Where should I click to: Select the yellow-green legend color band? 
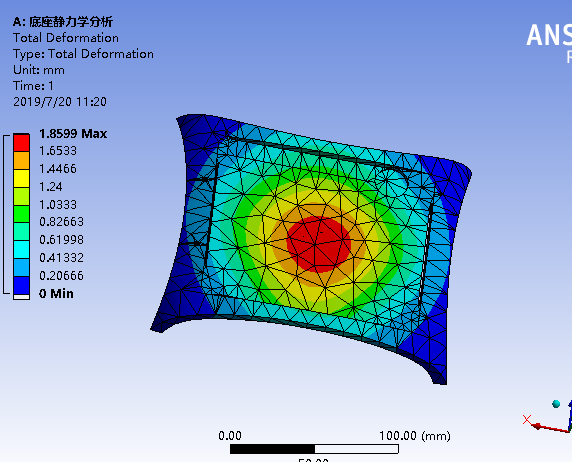click(x=22, y=196)
